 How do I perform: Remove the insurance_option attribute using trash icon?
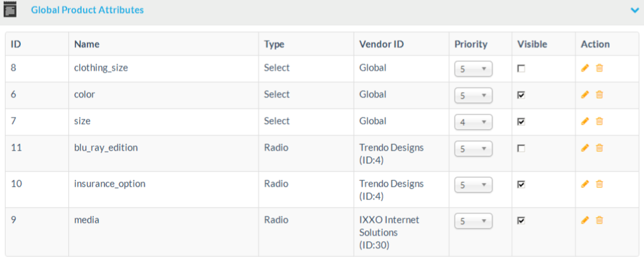click(x=599, y=184)
